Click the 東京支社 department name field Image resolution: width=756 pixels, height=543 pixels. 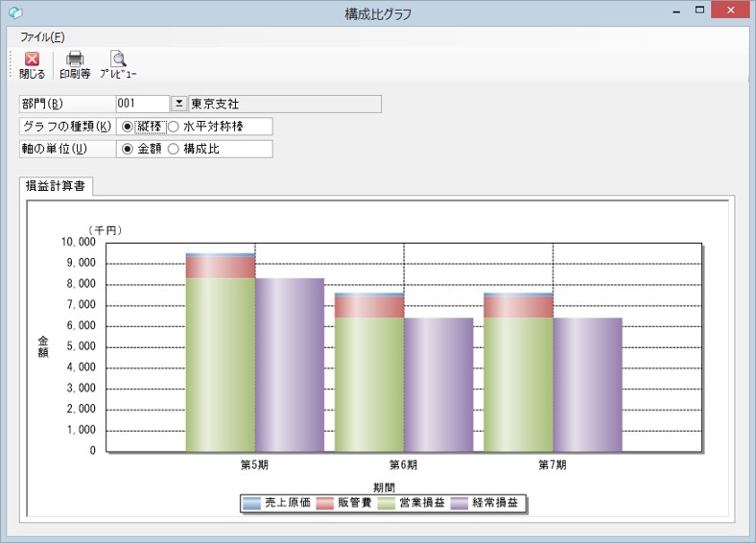(285, 104)
